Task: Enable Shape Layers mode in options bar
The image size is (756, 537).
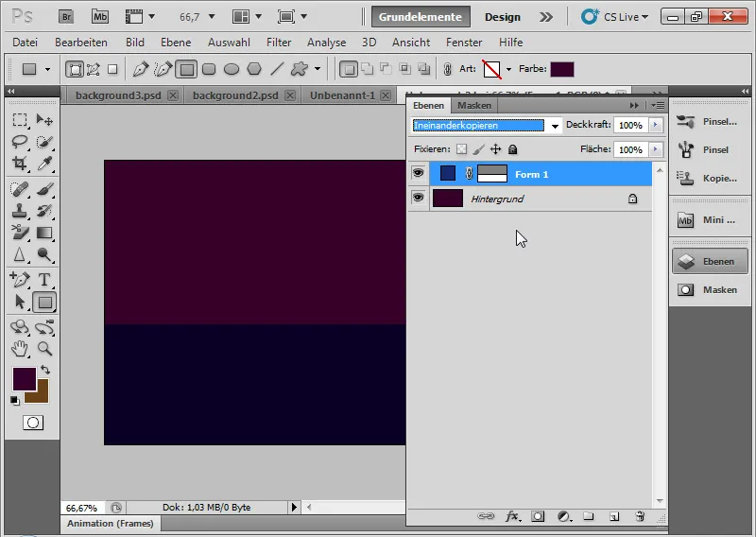Action: (x=75, y=69)
